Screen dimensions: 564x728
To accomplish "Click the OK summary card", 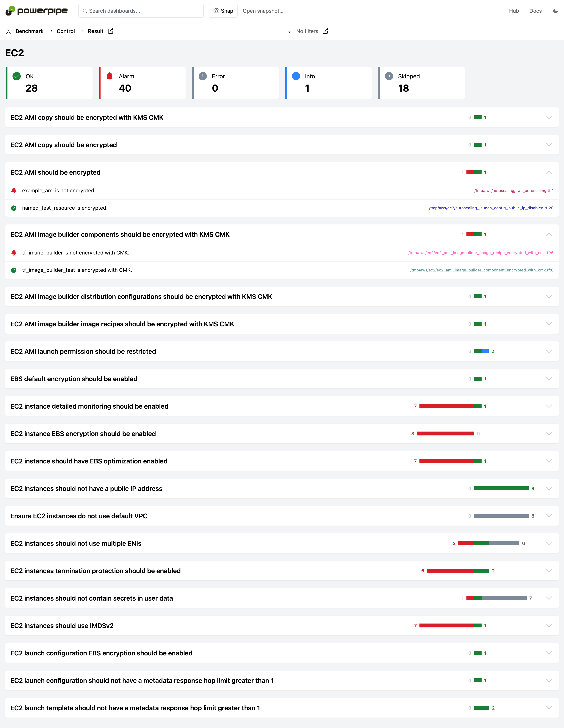I will tap(49, 83).
